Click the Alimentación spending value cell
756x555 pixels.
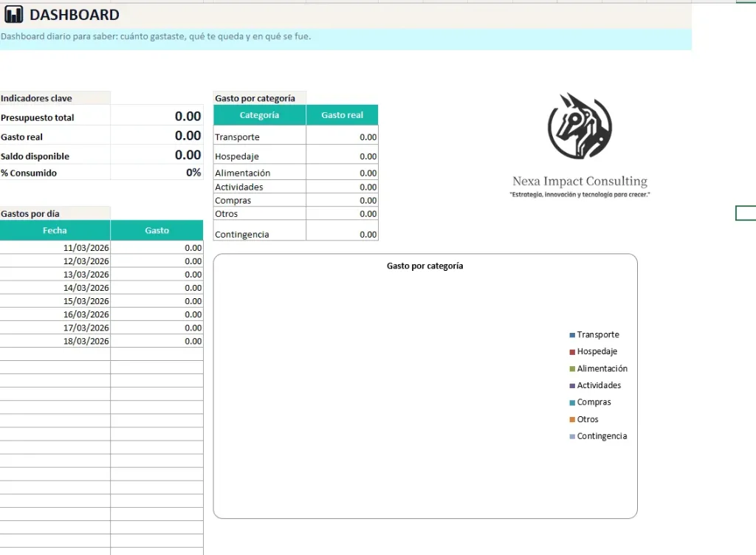pos(341,172)
